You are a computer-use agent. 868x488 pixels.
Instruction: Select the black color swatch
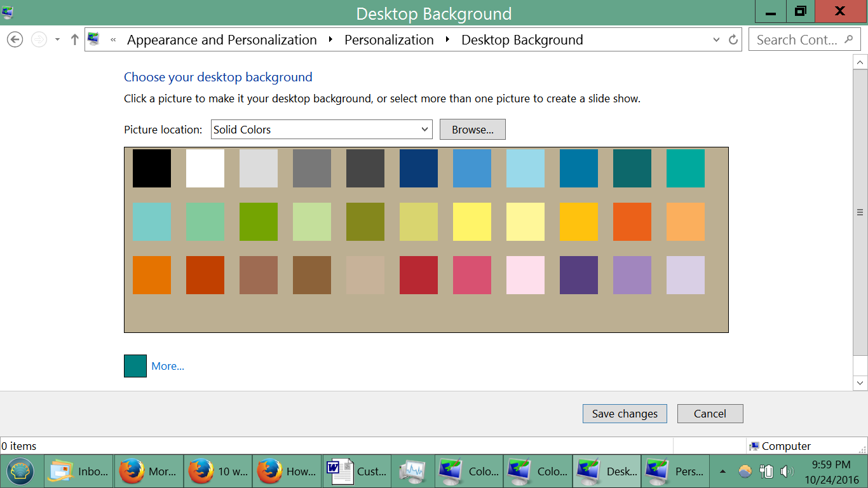coord(151,168)
